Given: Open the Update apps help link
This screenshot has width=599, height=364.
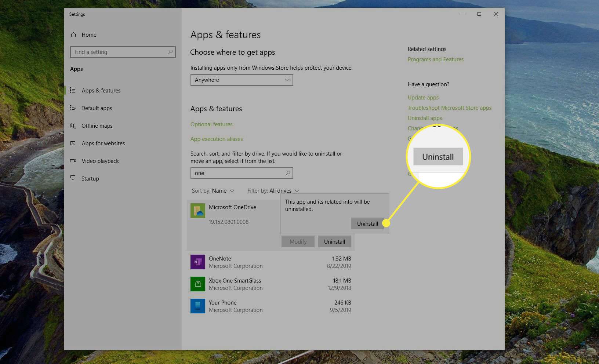Looking at the screenshot, I should click(423, 98).
